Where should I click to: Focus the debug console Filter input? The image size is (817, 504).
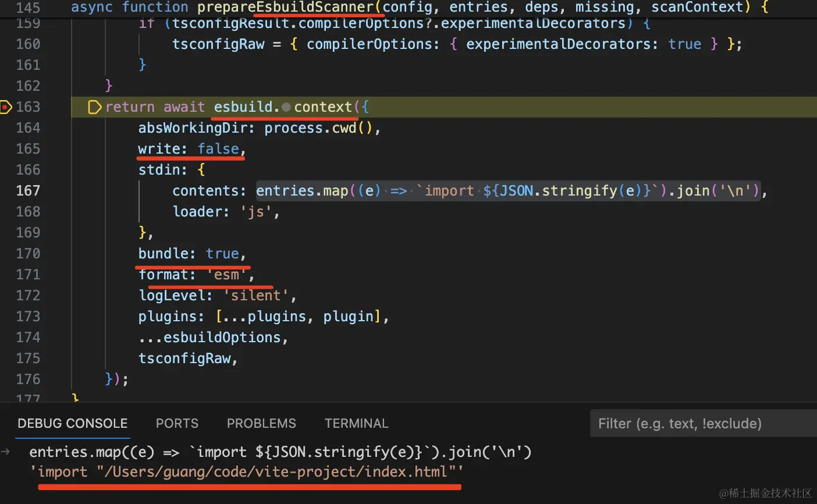click(x=704, y=424)
